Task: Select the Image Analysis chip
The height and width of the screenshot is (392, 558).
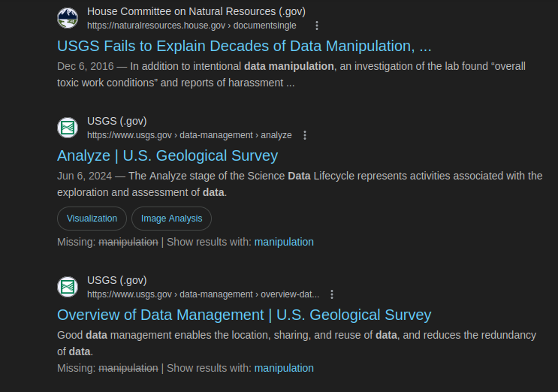Action: pyautogui.click(x=171, y=219)
